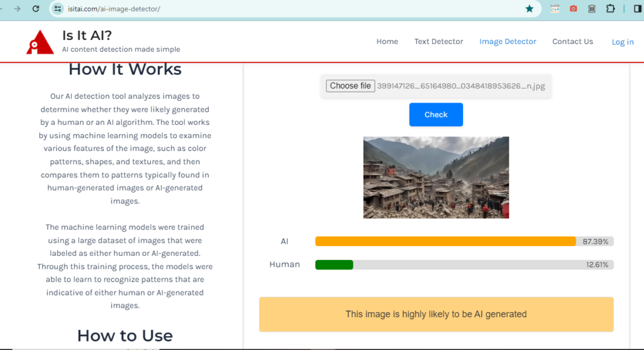
Task: Click the Is It AI red triangle logo
Action: point(40,41)
